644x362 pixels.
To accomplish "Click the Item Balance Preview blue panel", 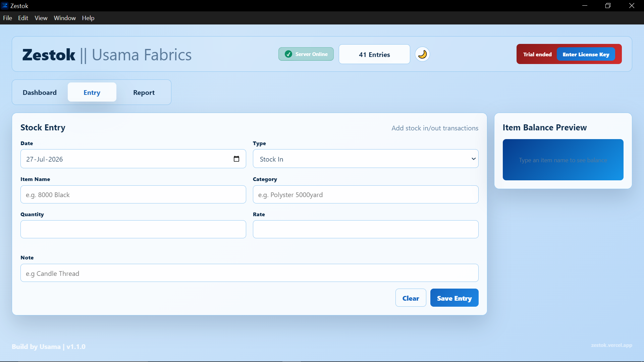I will coord(563,160).
